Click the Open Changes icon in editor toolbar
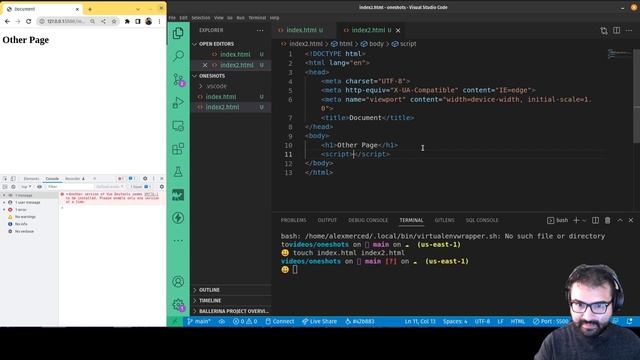Viewport: 640px width, 360px height. pos(604,30)
